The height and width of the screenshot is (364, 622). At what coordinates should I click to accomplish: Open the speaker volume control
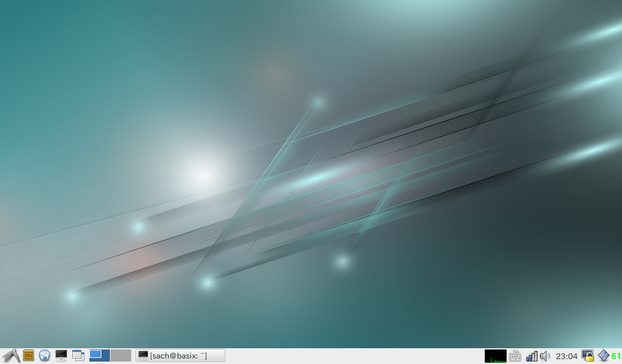pyautogui.click(x=545, y=356)
